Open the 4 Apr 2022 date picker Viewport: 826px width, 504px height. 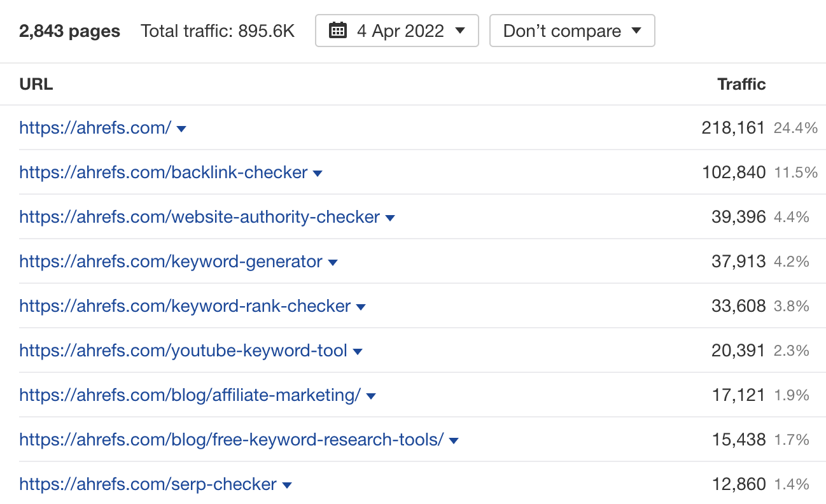396,30
